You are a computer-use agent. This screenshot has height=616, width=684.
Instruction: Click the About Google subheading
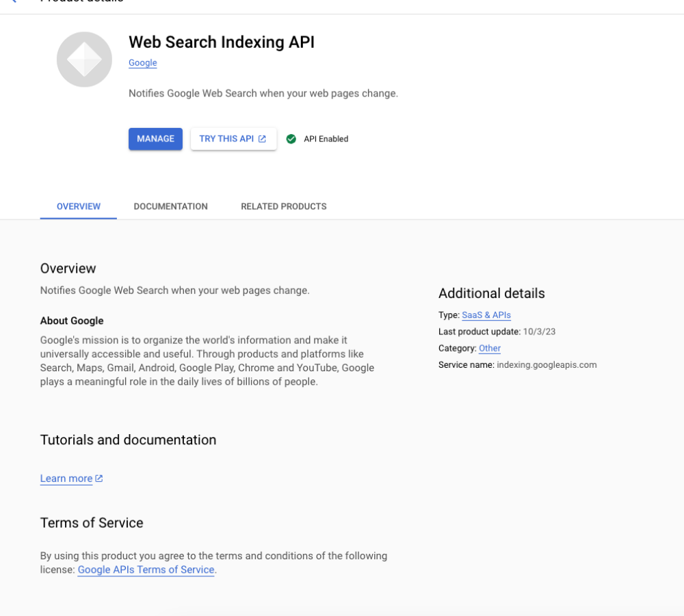(72, 321)
